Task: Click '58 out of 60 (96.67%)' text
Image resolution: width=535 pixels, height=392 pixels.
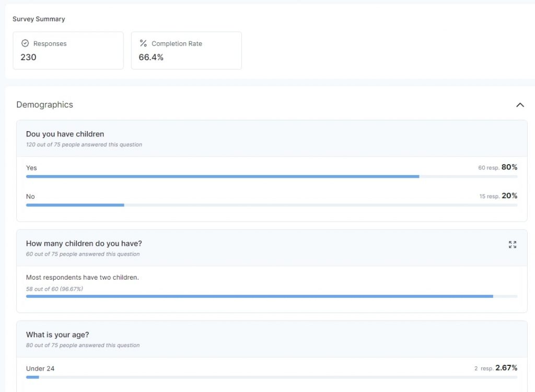Action: pyautogui.click(x=54, y=289)
